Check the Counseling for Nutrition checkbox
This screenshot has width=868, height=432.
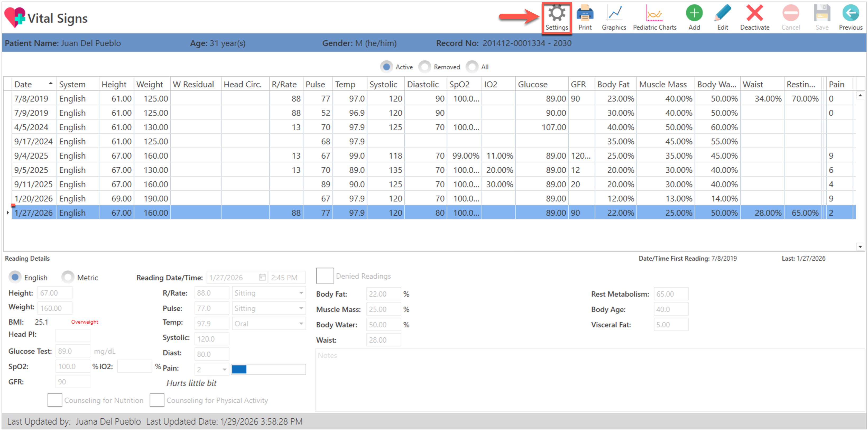[x=55, y=400]
